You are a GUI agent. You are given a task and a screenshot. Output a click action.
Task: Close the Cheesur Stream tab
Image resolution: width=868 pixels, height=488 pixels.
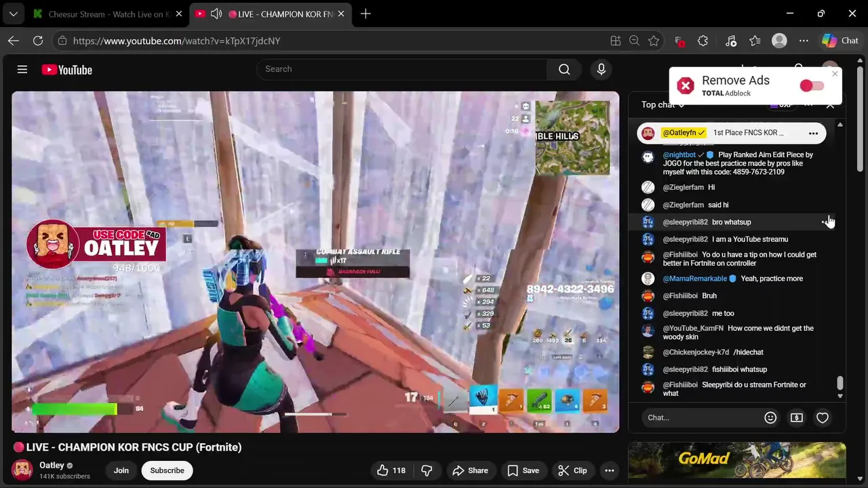point(178,14)
